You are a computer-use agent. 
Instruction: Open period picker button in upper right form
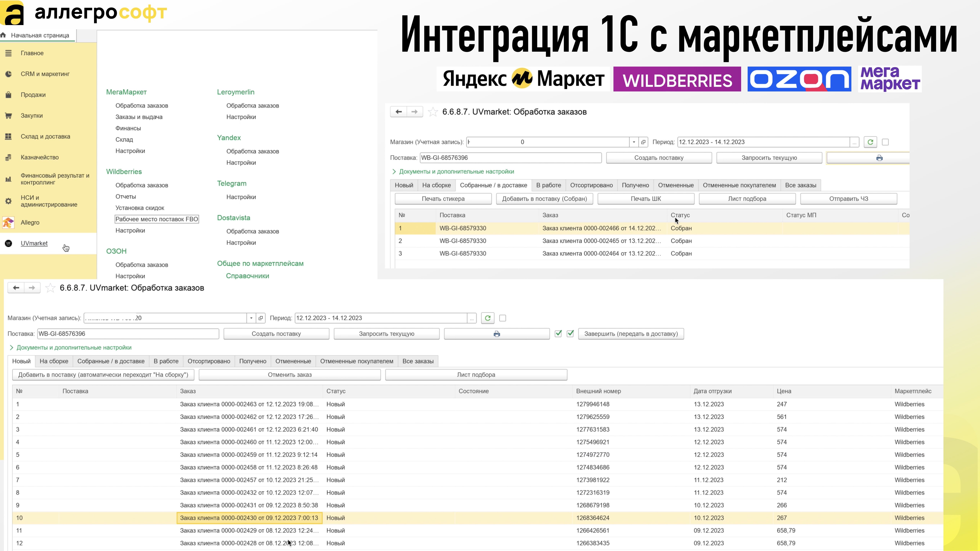tap(854, 142)
